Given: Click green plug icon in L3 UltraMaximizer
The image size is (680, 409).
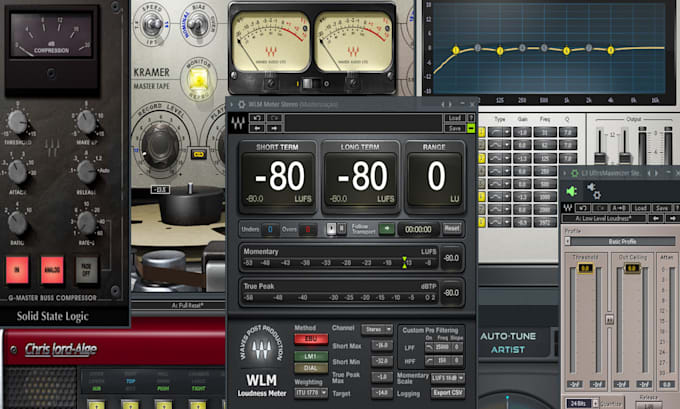Looking at the screenshot, I should tap(572, 191).
